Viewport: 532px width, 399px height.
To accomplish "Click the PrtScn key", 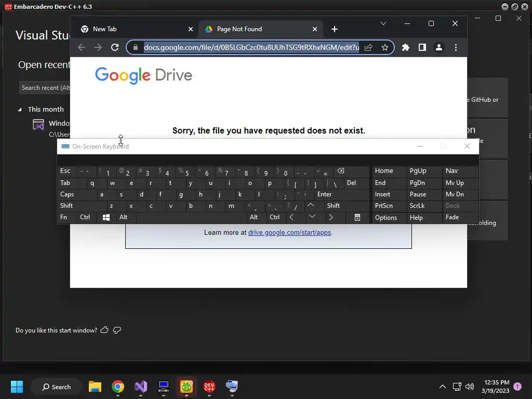I will tap(389, 206).
